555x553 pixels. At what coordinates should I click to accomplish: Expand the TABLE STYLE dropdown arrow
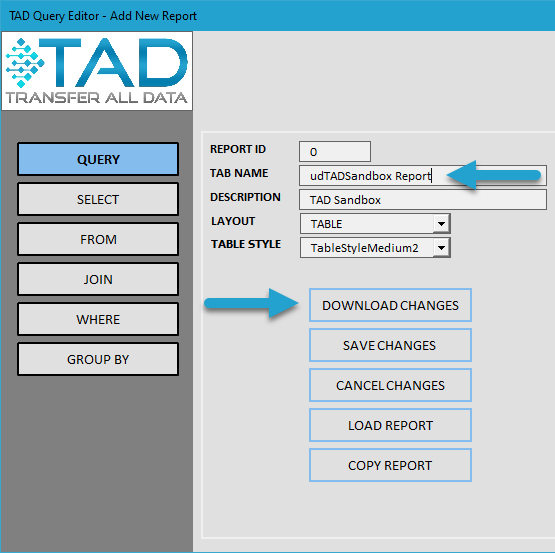[441, 247]
